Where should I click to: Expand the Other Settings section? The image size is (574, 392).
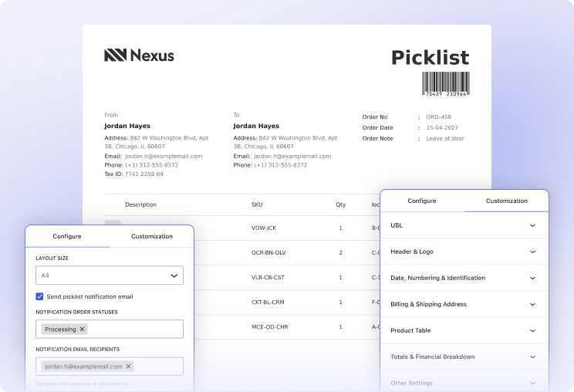coord(464,383)
